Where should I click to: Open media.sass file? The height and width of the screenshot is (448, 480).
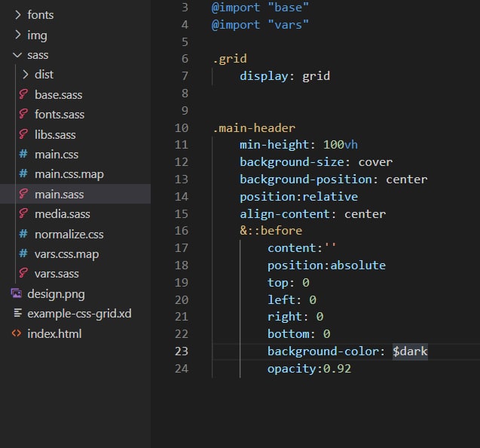62,214
